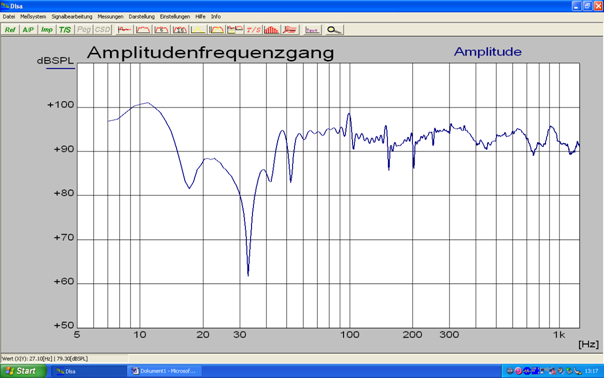Screen dimensions: 605x379
Task: Click the +60 axis value
Action: pos(64,281)
